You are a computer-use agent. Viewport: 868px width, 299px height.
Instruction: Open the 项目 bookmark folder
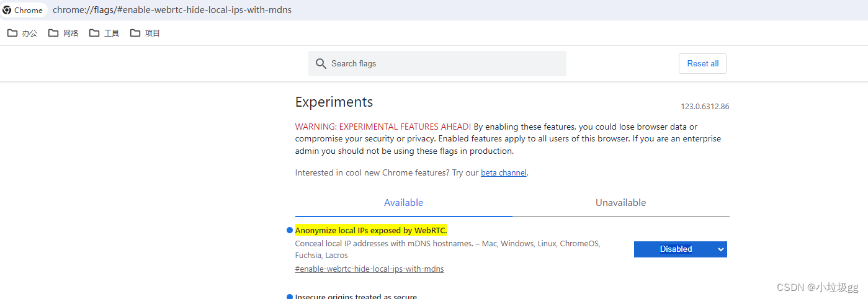click(x=145, y=33)
